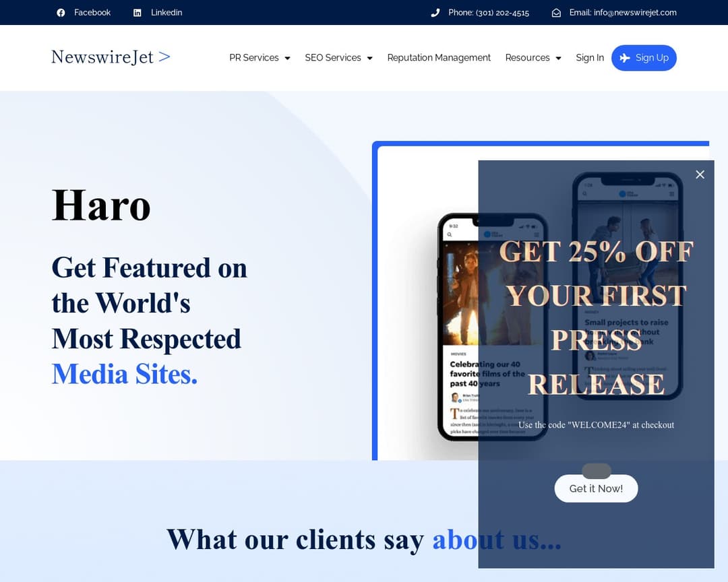Click the LinkedIn icon in top bar
Image resolution: width=728 pixels, height=582 pixels.
[x=138, y=13]
